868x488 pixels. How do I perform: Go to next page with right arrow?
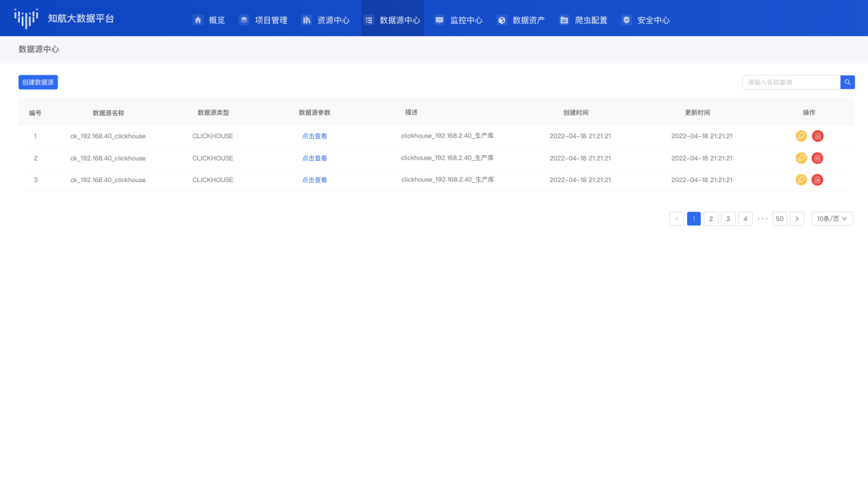[797, 219]
